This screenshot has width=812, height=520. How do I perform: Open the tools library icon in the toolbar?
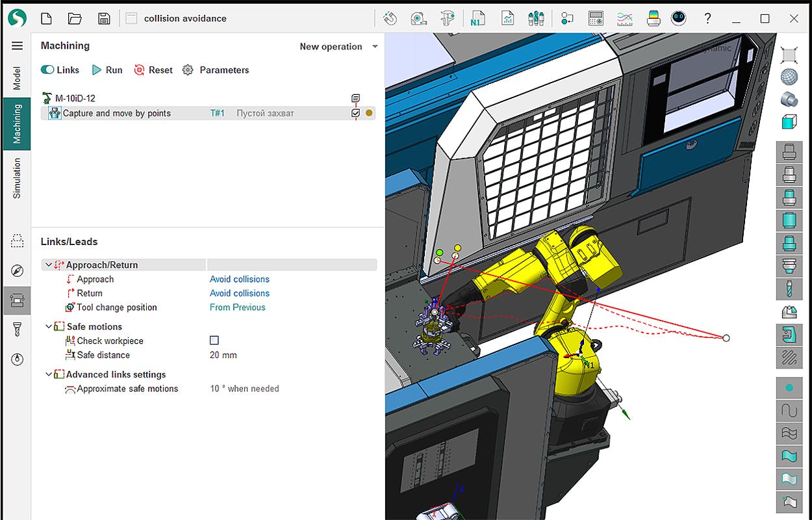tap(535, 18)
